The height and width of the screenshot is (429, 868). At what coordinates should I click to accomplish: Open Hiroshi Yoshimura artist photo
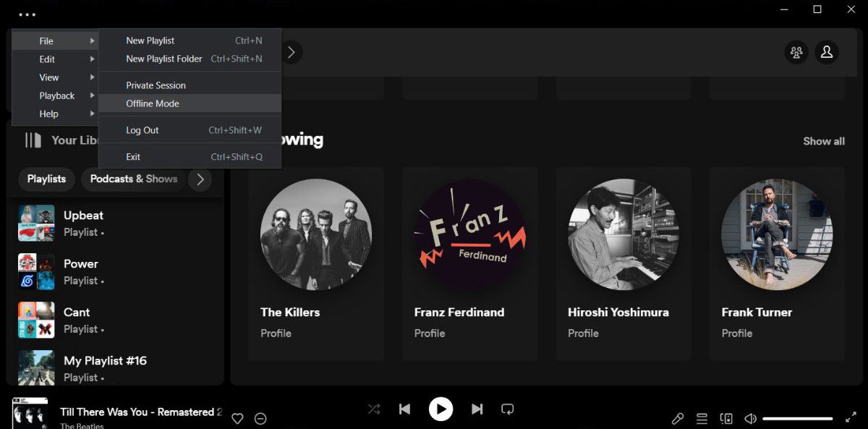pos(624,235)
